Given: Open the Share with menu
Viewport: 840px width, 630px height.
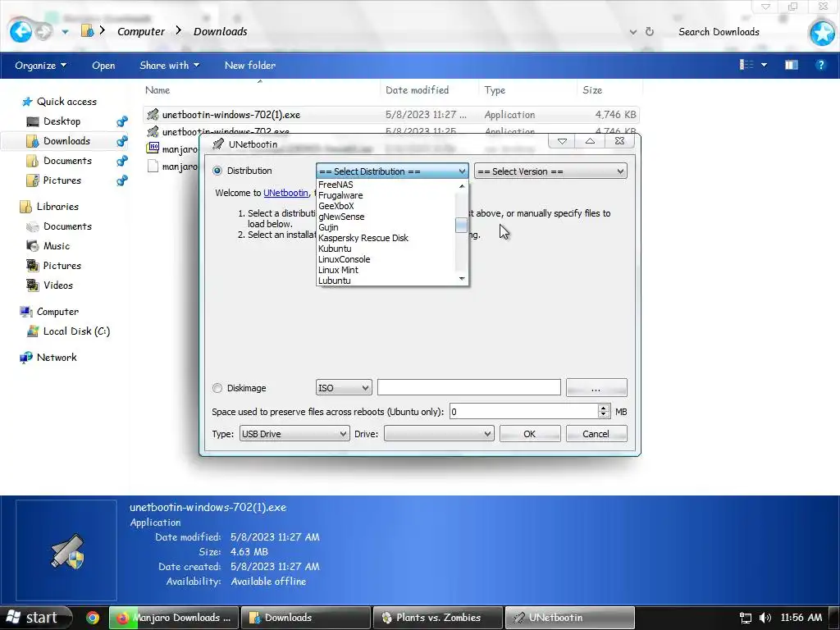Looking at the screenshot, I should tap(169, 66).
